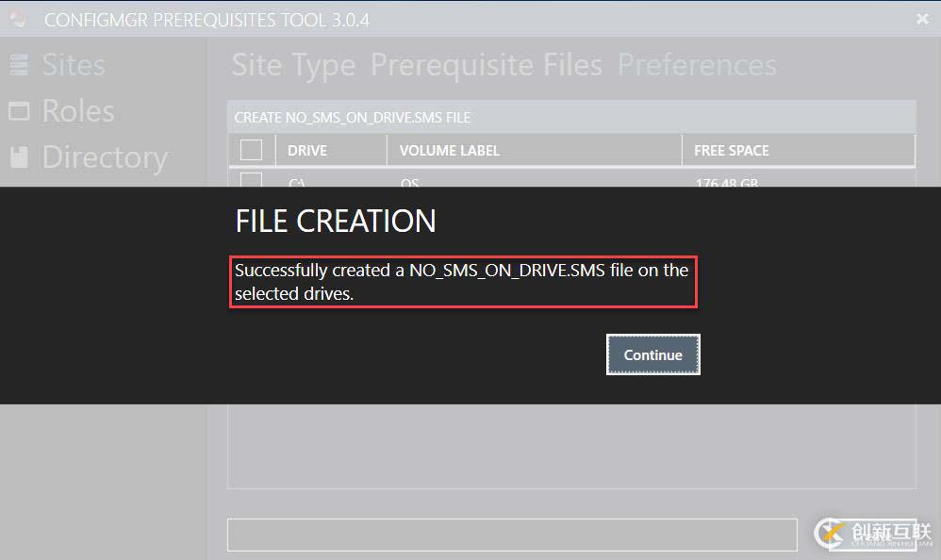This screenshot has height=560, width=941.
Task: Click the Sites stacked-servers icon
Action: click(x=19, y=65)
